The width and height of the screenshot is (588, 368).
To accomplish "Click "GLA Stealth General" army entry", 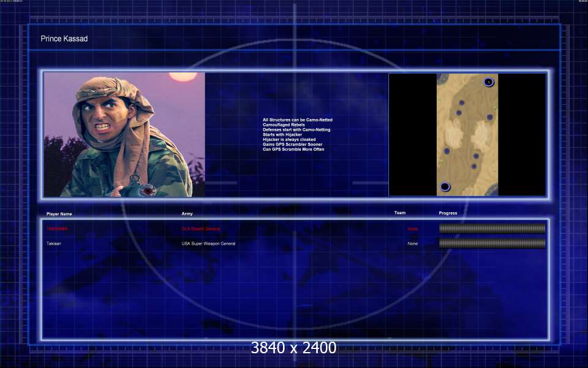I will point(201,229).
